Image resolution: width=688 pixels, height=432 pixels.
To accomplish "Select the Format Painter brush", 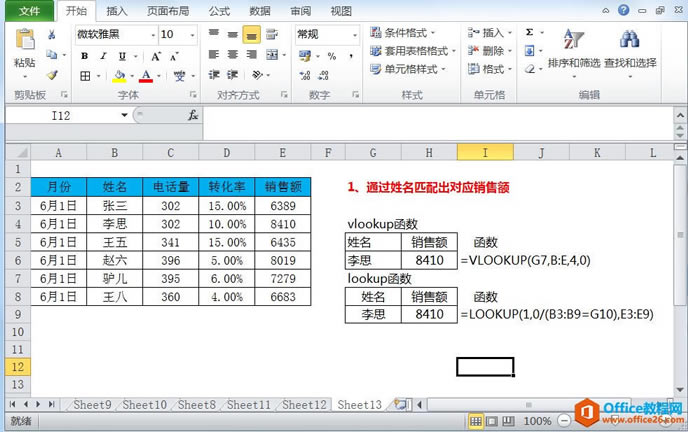I will coord(52,75).
